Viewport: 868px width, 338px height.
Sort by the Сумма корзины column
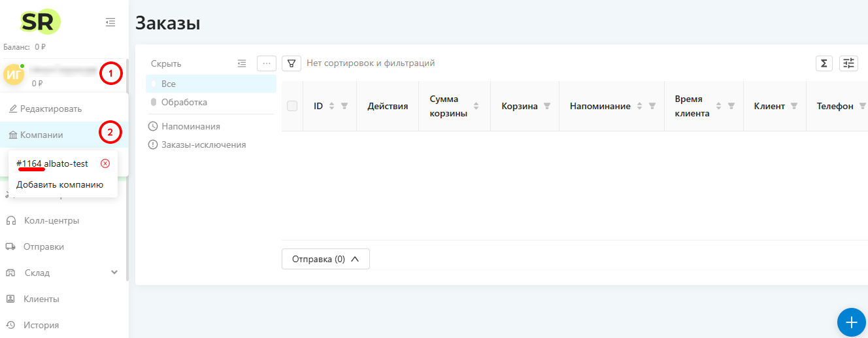(x=476, y=106)
